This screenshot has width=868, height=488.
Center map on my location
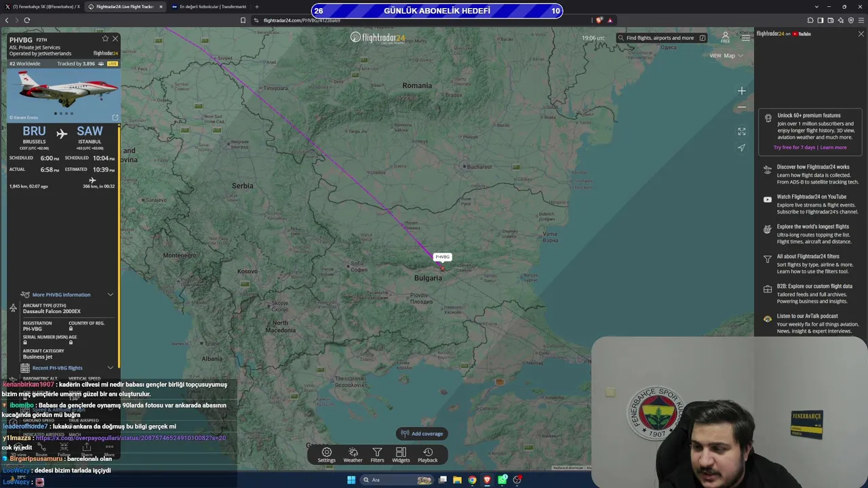(x=742, y=148)
